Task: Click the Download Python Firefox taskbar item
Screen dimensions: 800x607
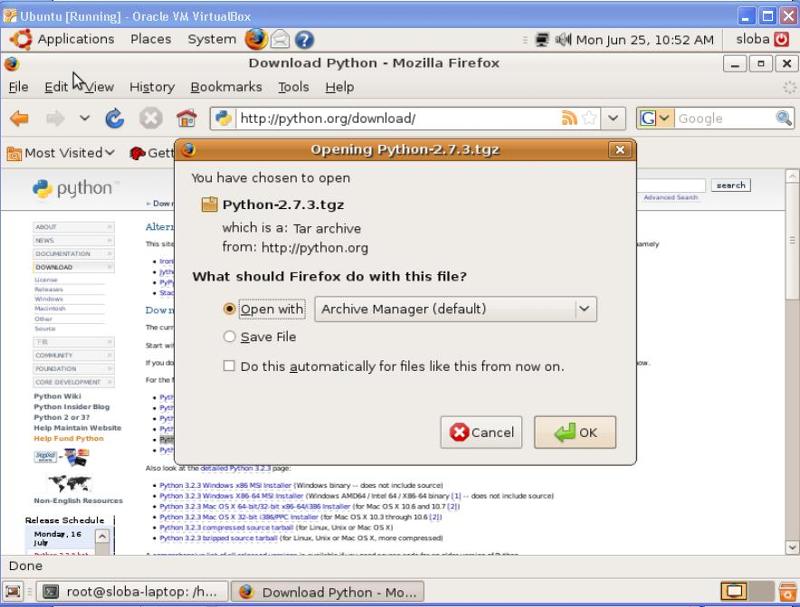Action: [327, 592]
